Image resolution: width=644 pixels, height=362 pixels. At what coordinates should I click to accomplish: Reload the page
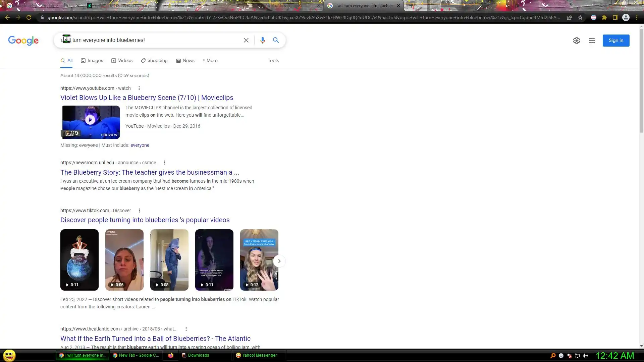point(29,17)
